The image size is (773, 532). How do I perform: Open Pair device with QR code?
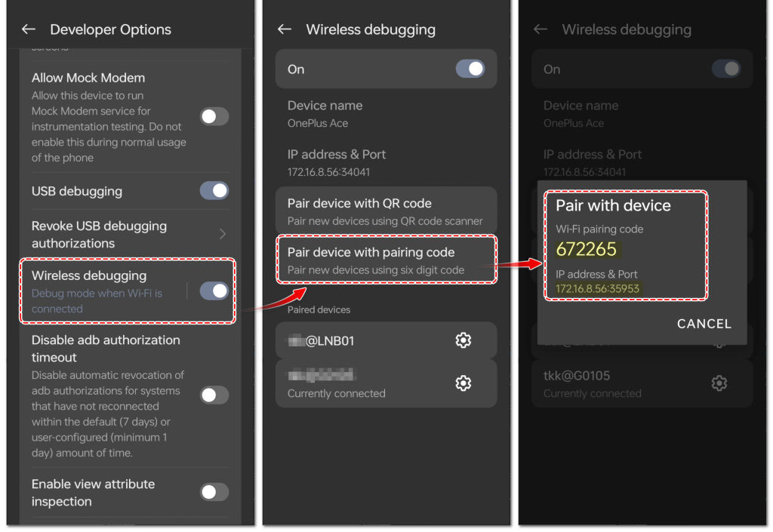coord(385,211)
